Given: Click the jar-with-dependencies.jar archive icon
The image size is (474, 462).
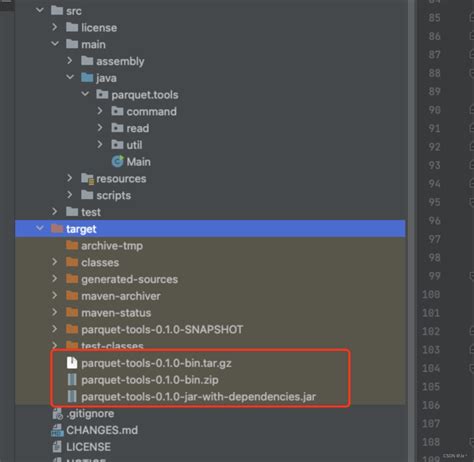Looking at the screenshot, I should (x=72, y=396).
